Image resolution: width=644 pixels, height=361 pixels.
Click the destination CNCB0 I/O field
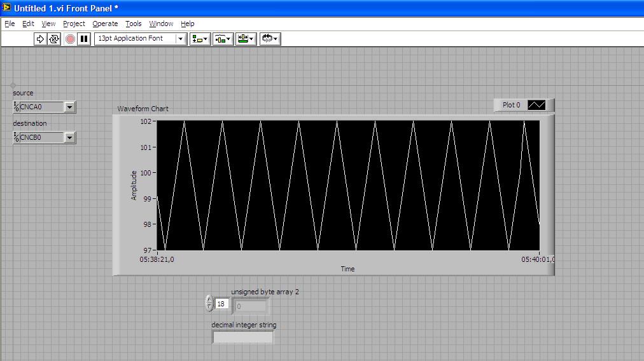coord(41,137)
